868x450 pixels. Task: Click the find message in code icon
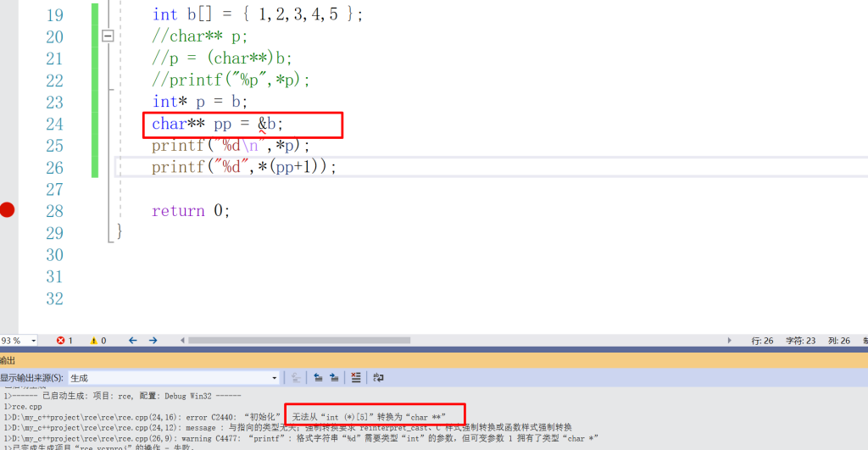click(297, 378)
